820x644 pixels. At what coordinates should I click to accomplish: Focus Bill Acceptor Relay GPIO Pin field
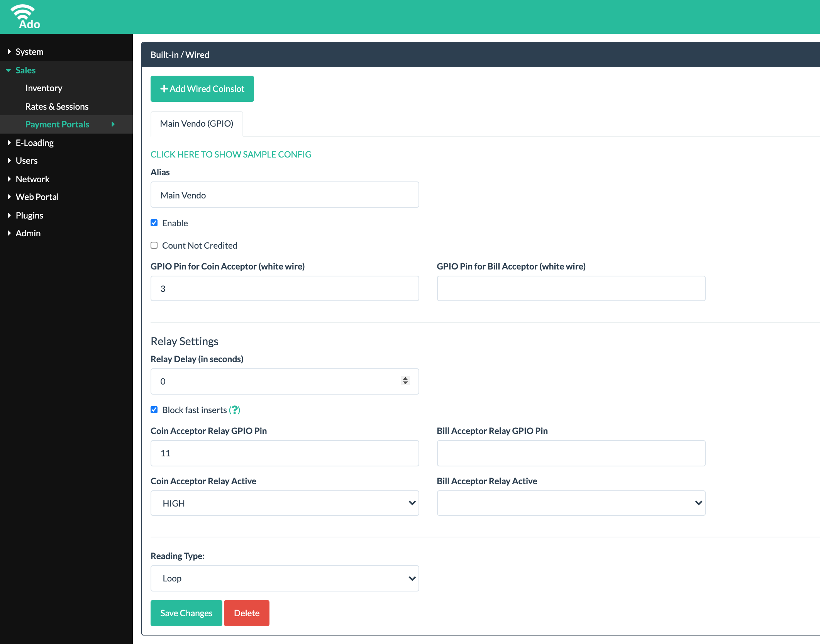tap(571, 453)
